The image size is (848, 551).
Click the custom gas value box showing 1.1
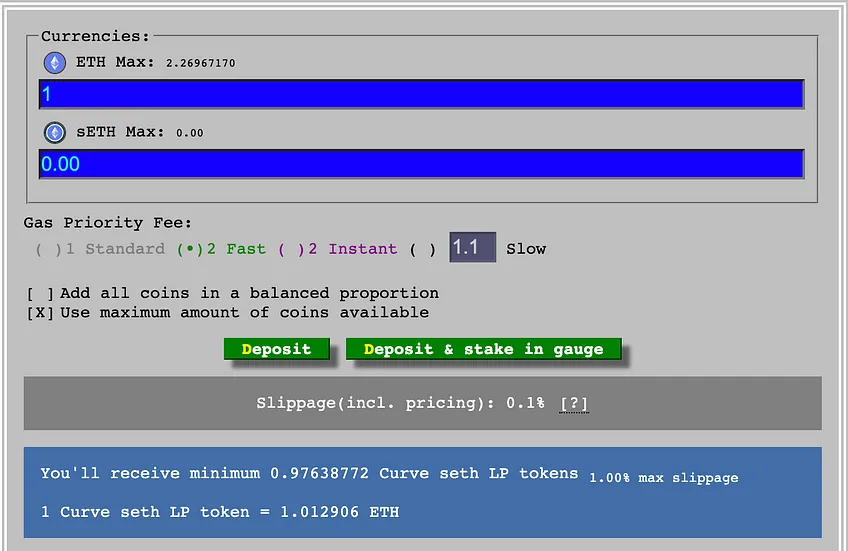coord(472,247)
